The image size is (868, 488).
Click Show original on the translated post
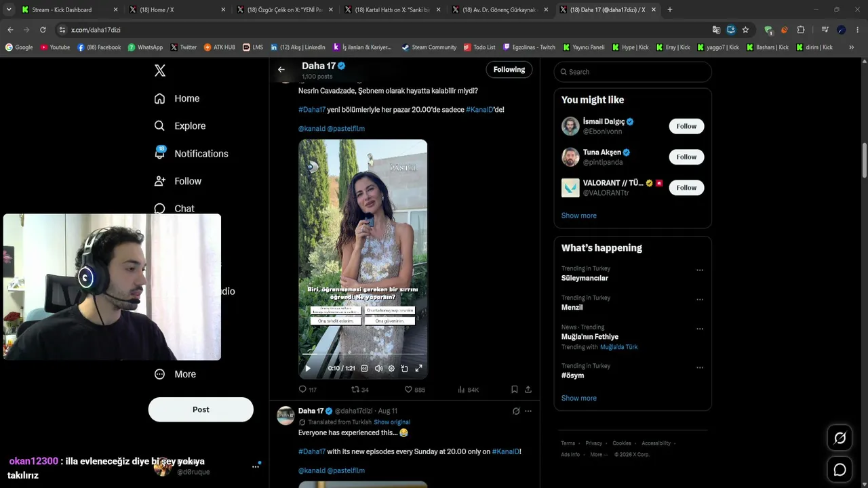tap(392, 422)
